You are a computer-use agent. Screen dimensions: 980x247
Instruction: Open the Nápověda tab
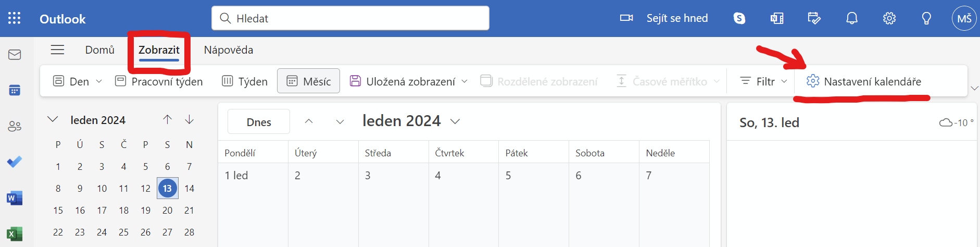coord(229,50)
